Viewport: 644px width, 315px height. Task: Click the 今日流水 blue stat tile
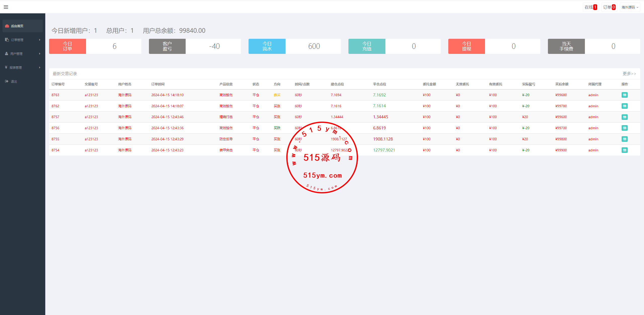click(x=267, y=46)
